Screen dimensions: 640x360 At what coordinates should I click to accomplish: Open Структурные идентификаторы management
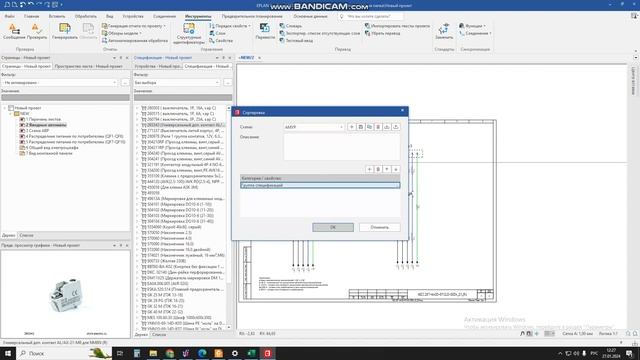[189, 33]
